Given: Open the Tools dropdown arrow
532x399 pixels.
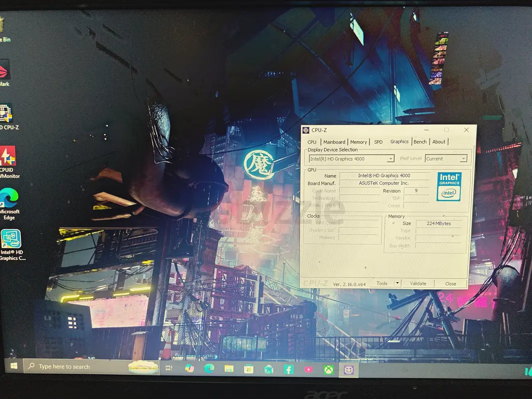Looking at the screenshot, I should (x=397, y=283).
